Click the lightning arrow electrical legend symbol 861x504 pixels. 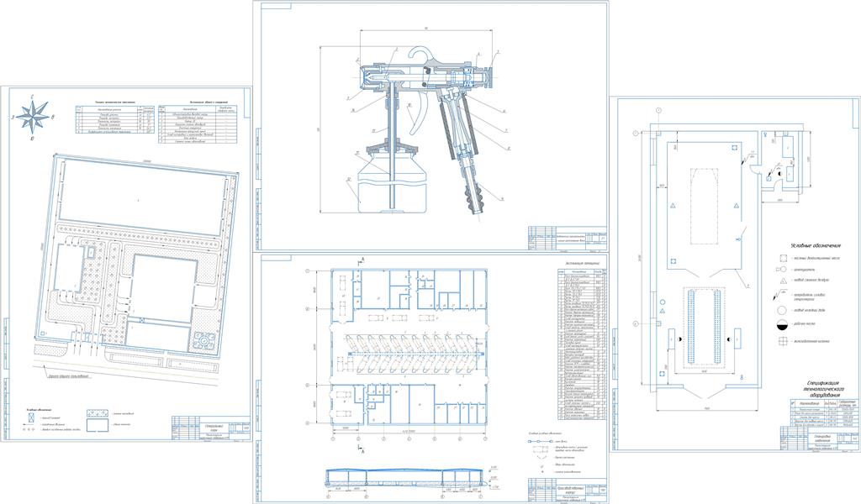coord(779,297)
